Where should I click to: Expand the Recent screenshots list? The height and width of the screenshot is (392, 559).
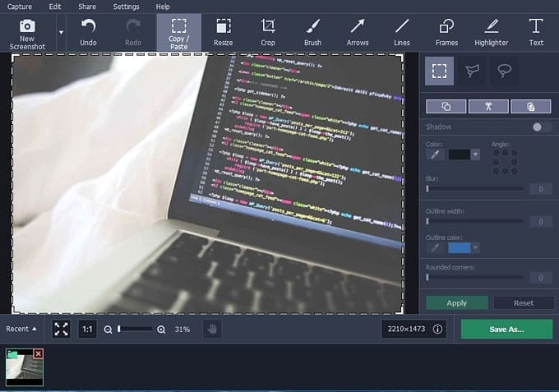21,329
